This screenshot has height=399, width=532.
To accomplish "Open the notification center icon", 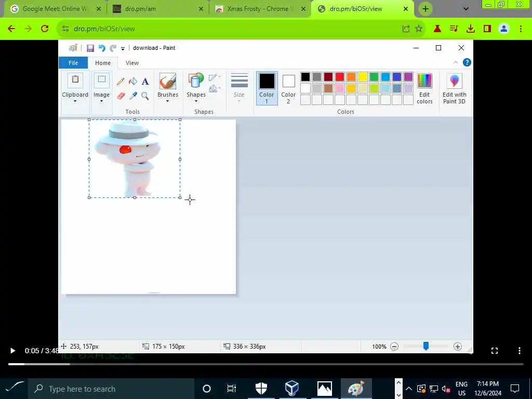I will click(x=515, y=389).
